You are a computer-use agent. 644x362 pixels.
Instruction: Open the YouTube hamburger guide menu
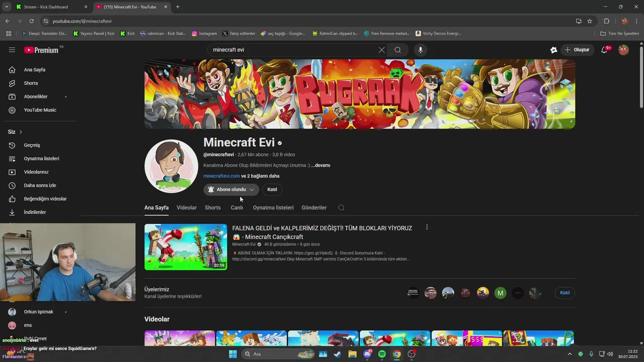[x=12, y=50]
